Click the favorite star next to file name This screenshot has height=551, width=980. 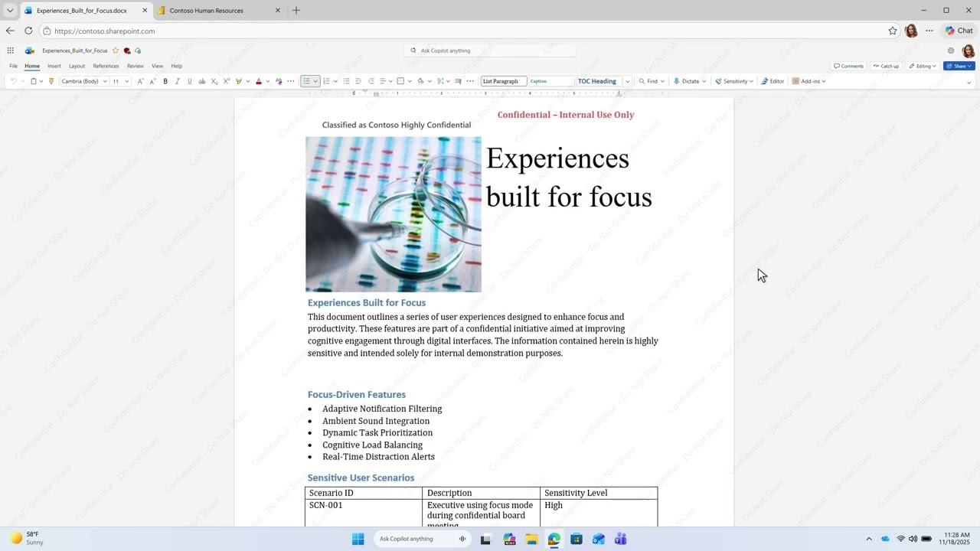point(116,51)
